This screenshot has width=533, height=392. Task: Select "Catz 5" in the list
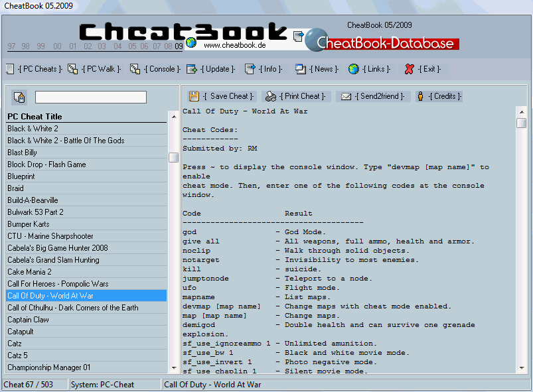coord(87,356)
